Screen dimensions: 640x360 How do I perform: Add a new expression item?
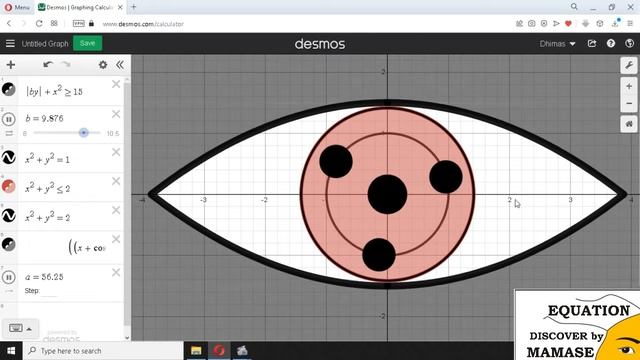11,65
